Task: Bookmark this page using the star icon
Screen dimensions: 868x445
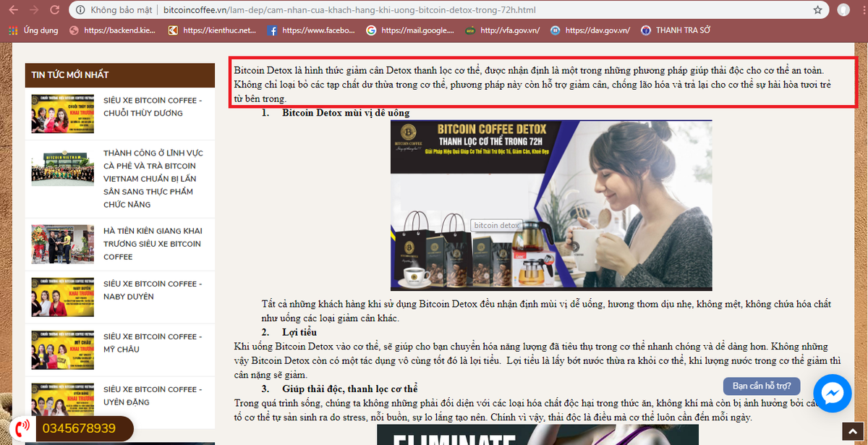Action: (817, 10)
